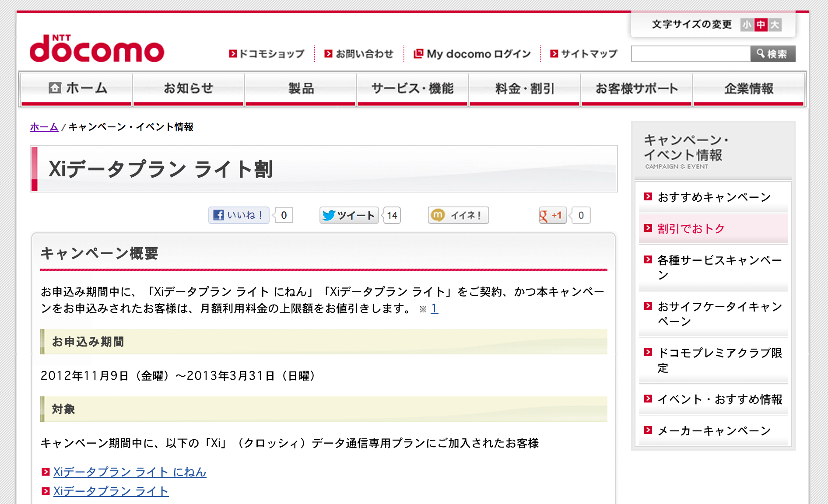This screenshot has width=828, height=504.
Task: Click the Twitter bird icon
Action: pos(329,215)
